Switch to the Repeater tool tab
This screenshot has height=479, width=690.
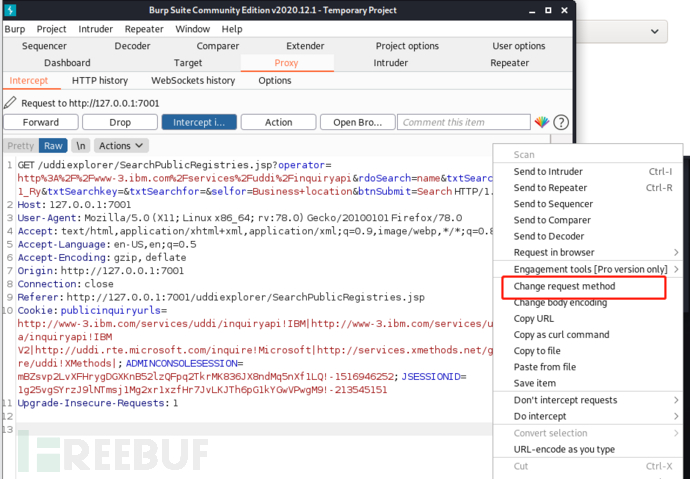pyautogui.click(x=510, y=63)
